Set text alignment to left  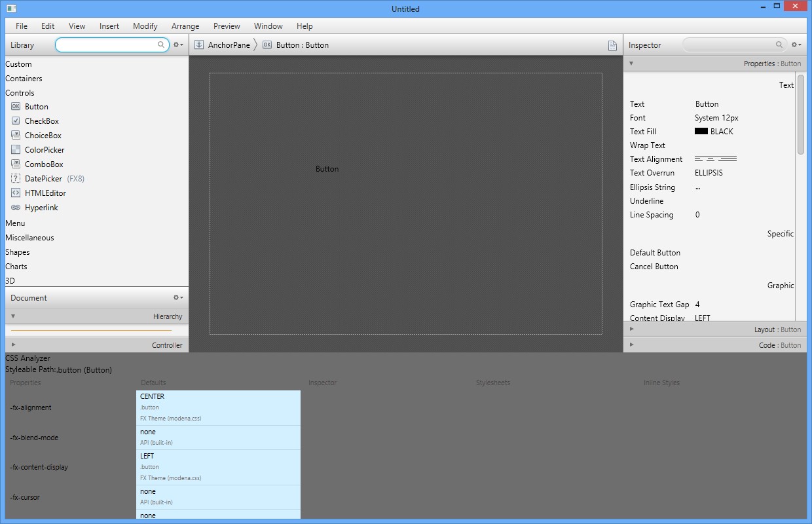click(x=699, y=159)
